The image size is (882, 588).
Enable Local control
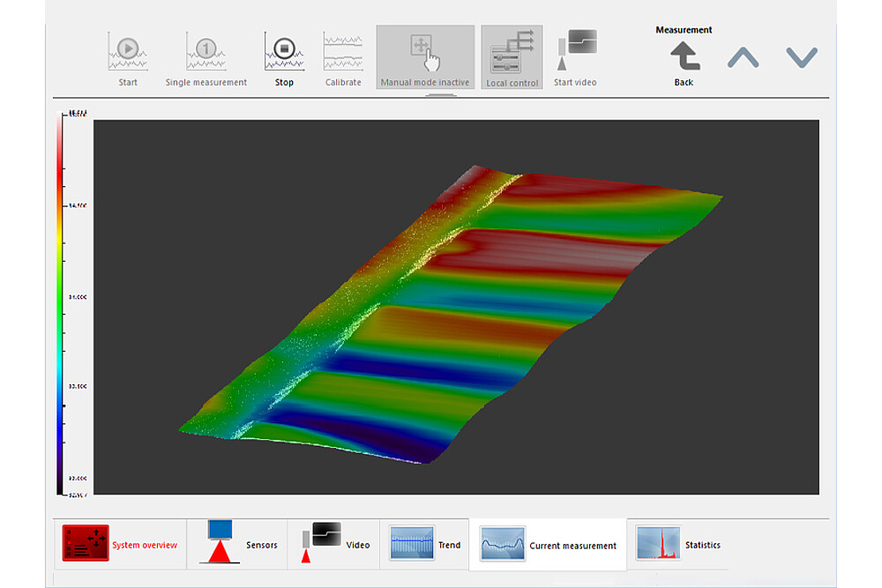coord(512,53)
